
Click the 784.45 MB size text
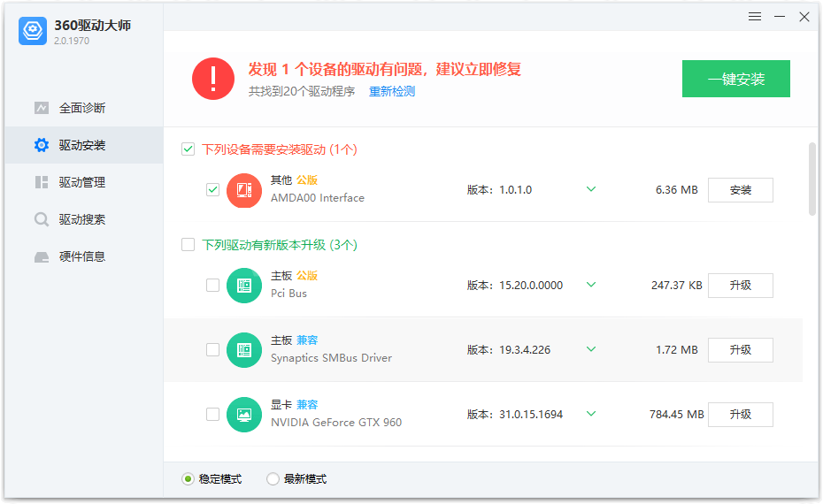677,415
